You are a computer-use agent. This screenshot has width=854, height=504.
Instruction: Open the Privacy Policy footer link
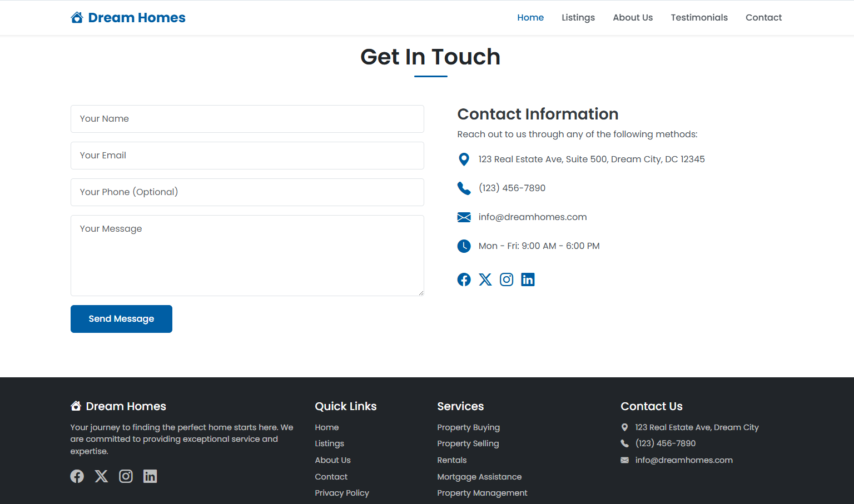(x=341, y=493)
